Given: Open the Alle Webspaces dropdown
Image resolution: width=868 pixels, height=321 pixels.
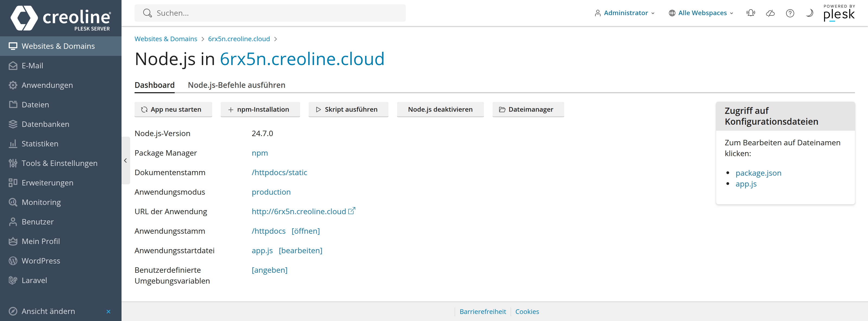Looking at the screenshot, I should (701, 13).
